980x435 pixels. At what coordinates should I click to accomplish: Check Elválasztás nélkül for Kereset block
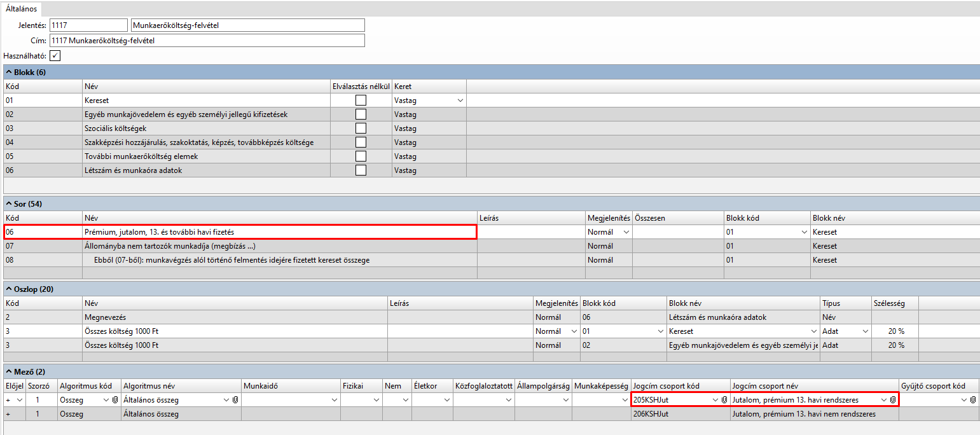tap(361, 100)
